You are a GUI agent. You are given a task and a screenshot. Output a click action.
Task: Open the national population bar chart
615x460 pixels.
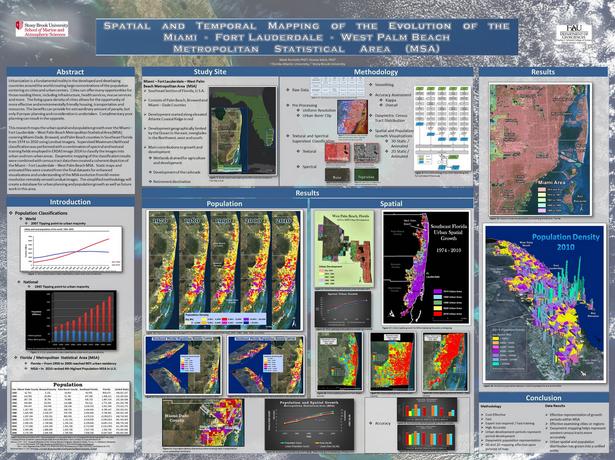click(x=71, y=320)
